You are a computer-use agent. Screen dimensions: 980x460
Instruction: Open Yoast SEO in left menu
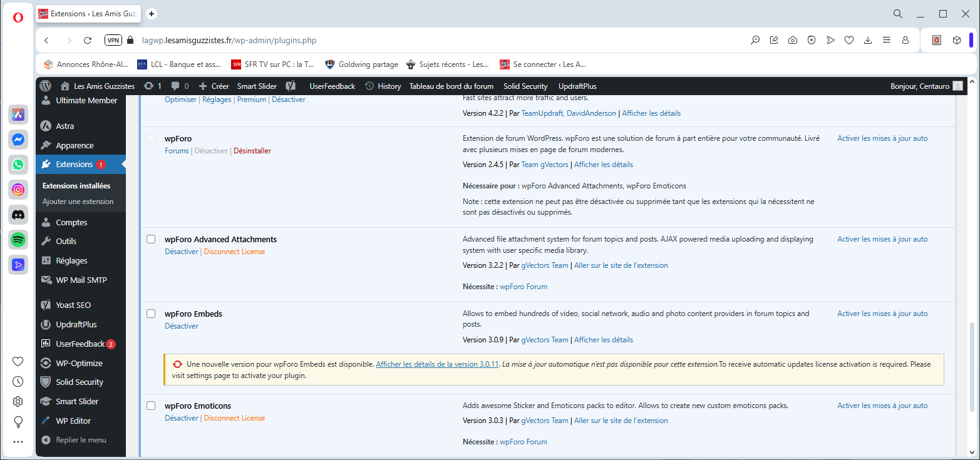81,305
